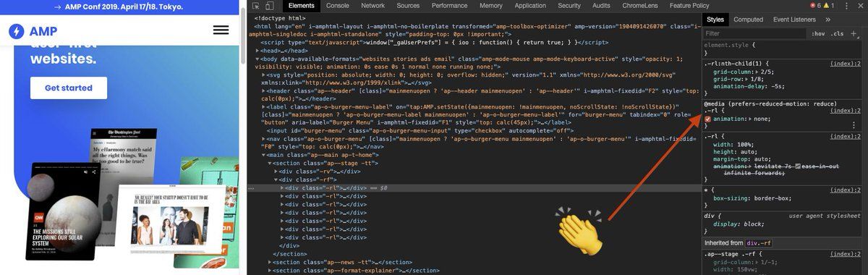868x275 pixels.
Task: Select the highlighted div -rl == $0 row
Action: point(474,187)
